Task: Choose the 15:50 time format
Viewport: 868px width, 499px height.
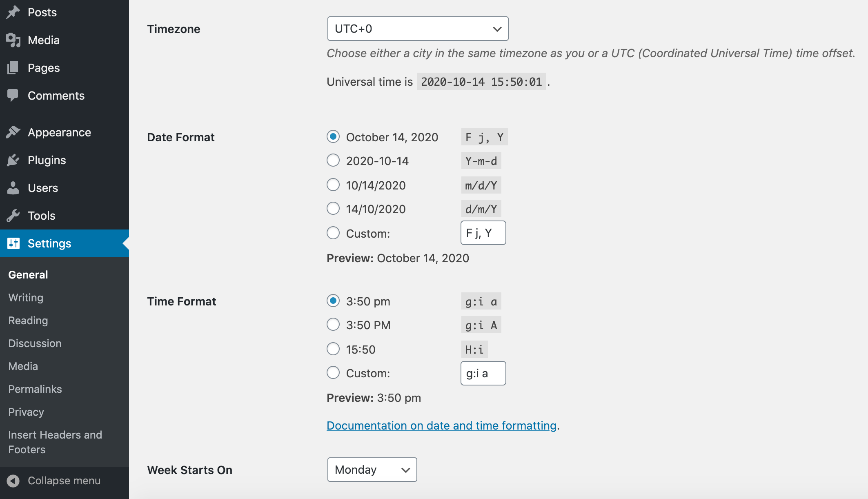Action: click(333, 349)
